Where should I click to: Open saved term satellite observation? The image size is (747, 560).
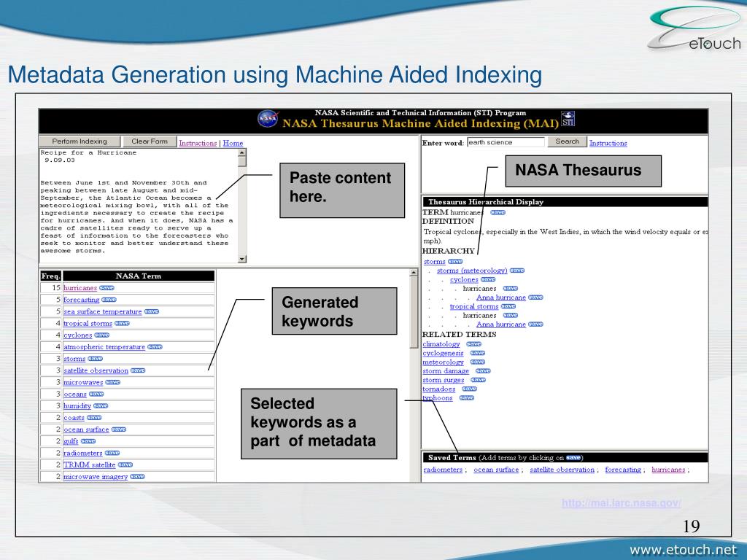562,470
